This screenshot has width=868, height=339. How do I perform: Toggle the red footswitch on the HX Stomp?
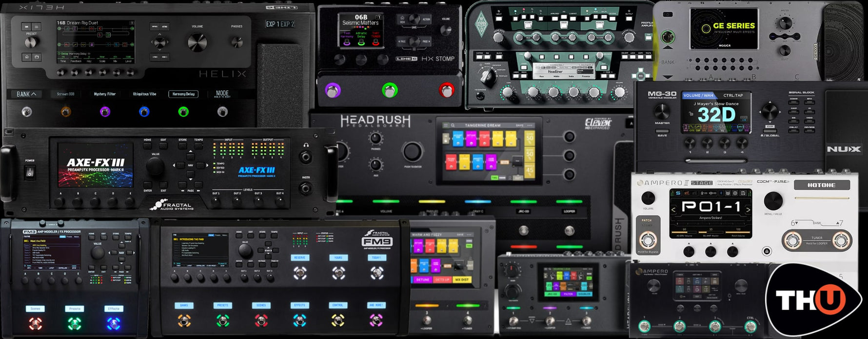(446, 90)
